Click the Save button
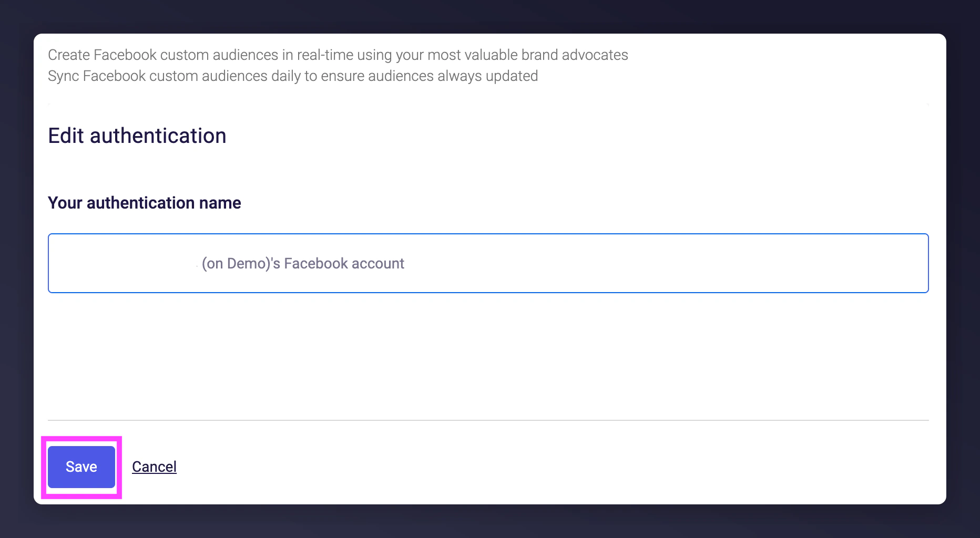The height and width of the screenshot is (538, 980). pos(81,467)
